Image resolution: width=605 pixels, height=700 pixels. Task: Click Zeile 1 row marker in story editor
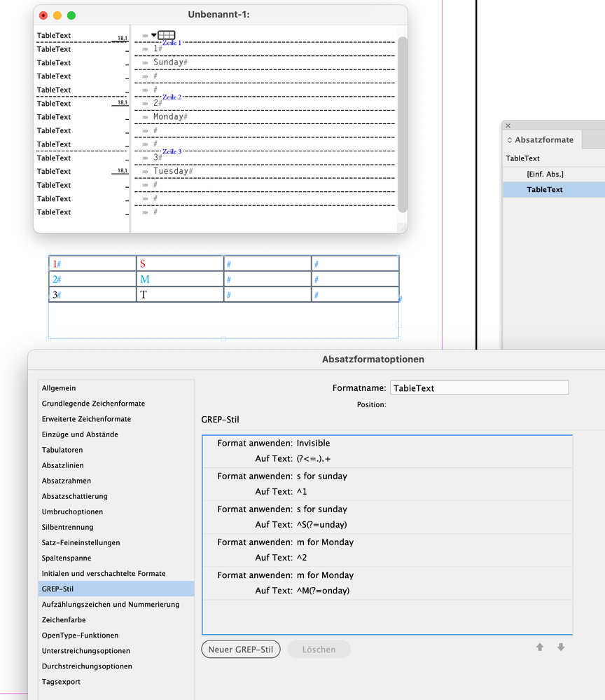click(172, 43)
